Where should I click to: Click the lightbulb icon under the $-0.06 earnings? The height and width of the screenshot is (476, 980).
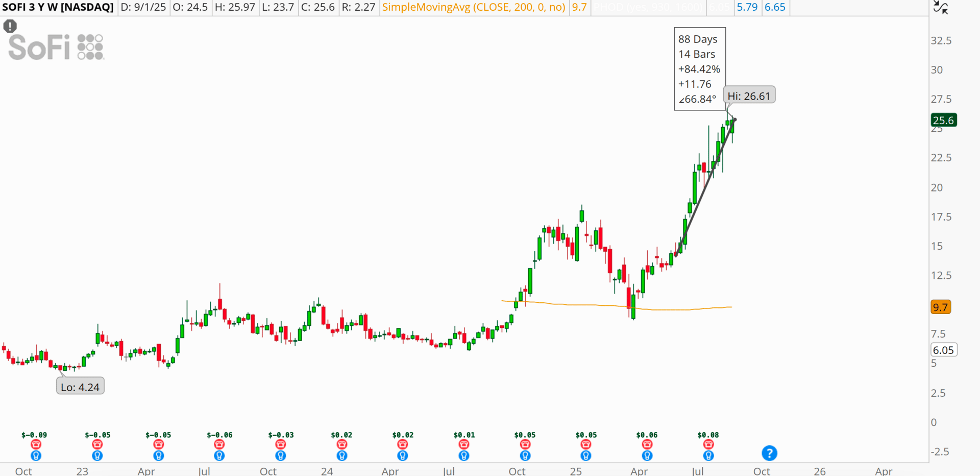(219, 456)
